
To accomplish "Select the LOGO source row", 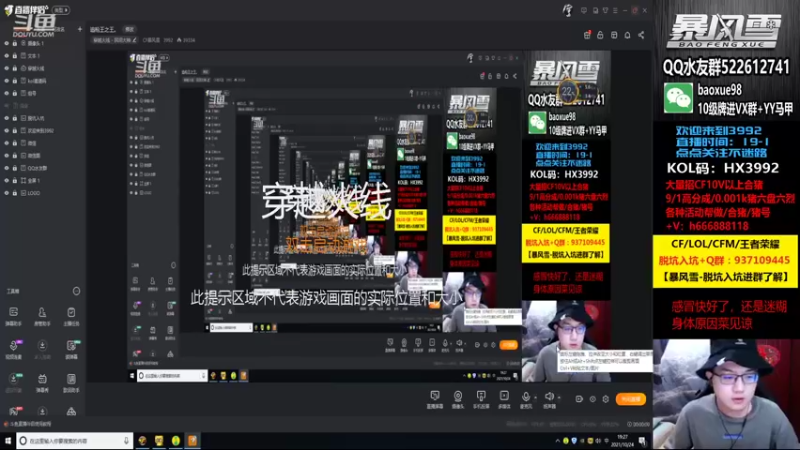I will (x=43, y=193).
